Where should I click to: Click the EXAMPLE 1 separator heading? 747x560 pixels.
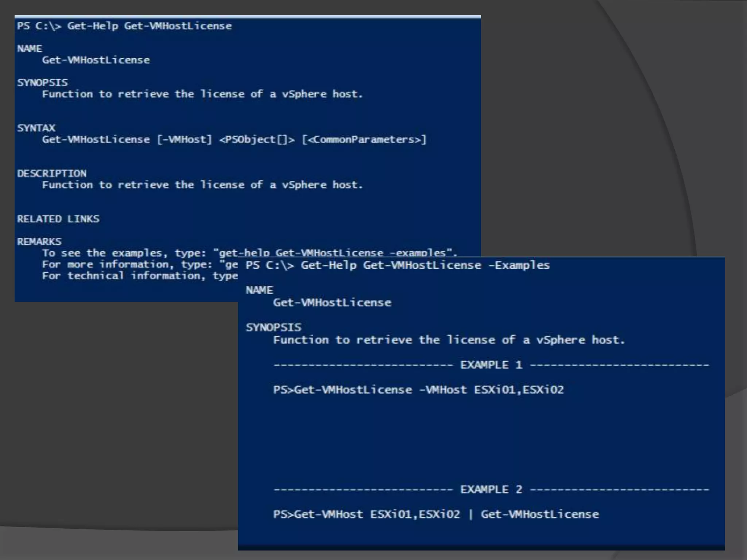point(491,365)
